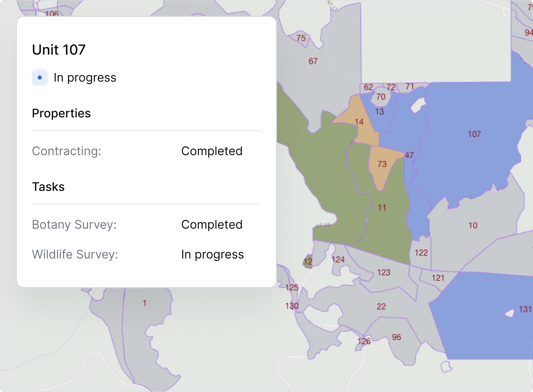Click the Tasks section header
Screen dimensions: 533x392
(x=48, y=187)
